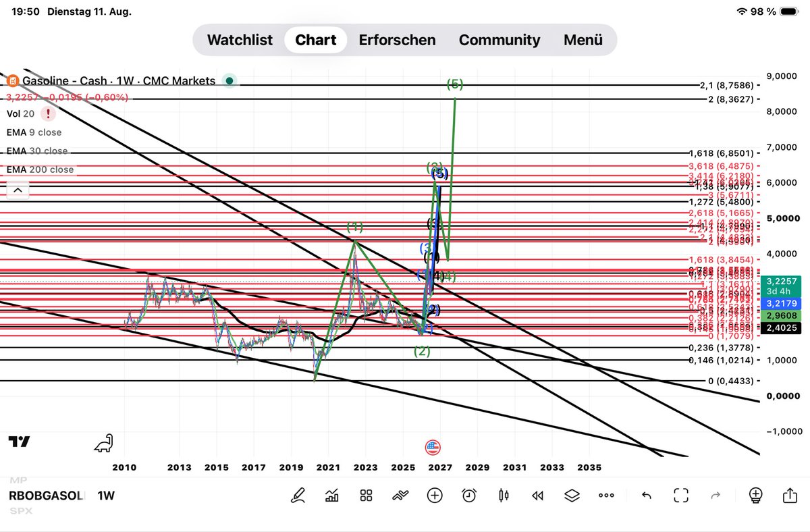Image resolution: width=810 pixels, height=532 pixels.
Task: Tap the black 2,4025 price label
Action: pos(780,329)
